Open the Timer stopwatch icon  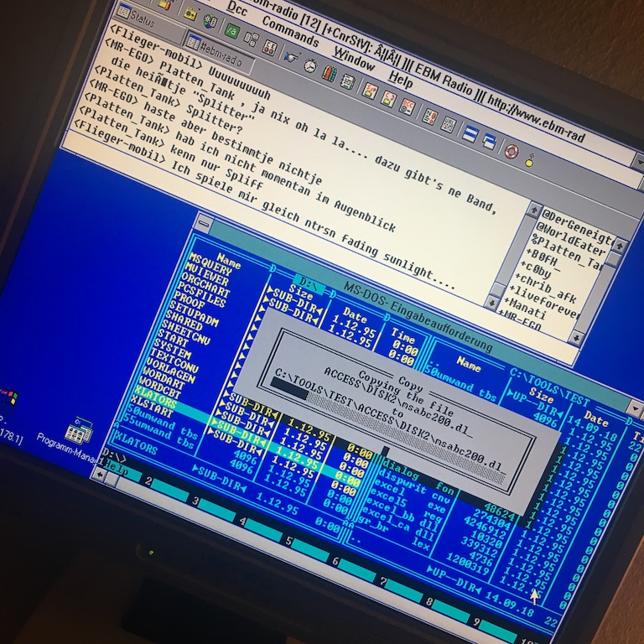tap(310, 65)
